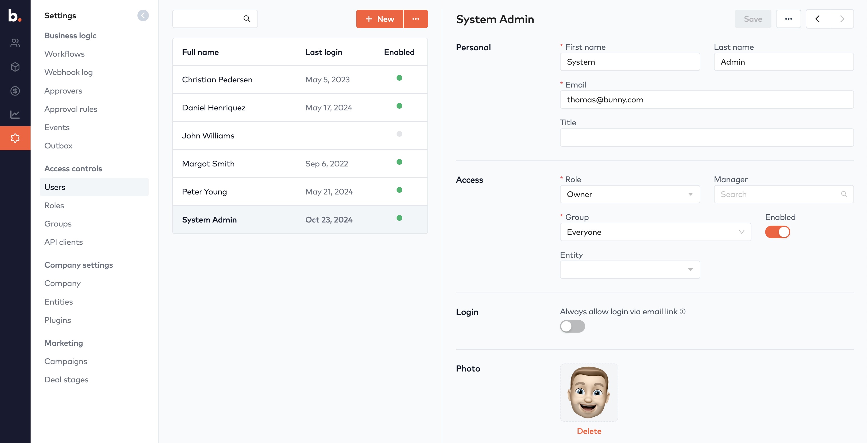The image size is (868, 443).
Task: Open the empty Entity dropdown
Action: click(630, 270)
